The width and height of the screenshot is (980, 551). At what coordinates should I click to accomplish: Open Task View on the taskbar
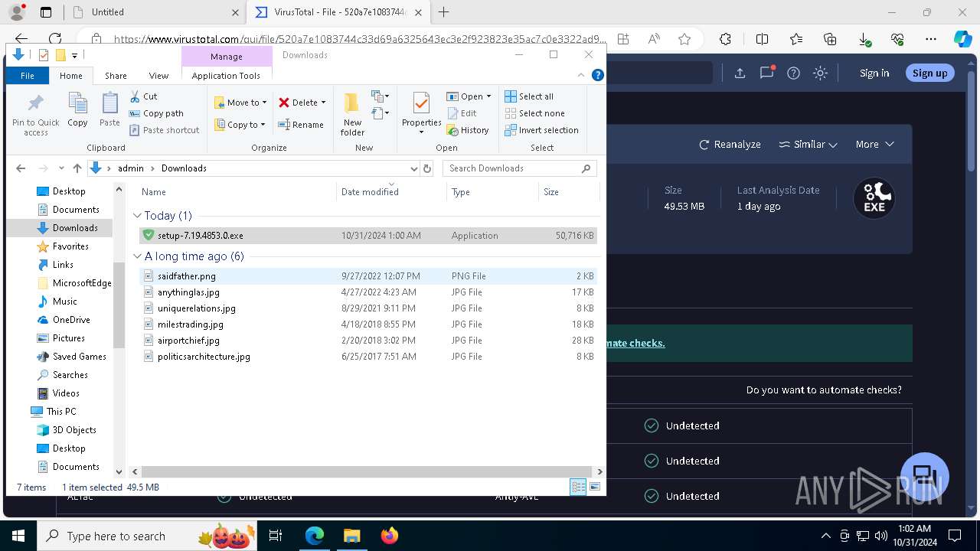coord(276,536)
